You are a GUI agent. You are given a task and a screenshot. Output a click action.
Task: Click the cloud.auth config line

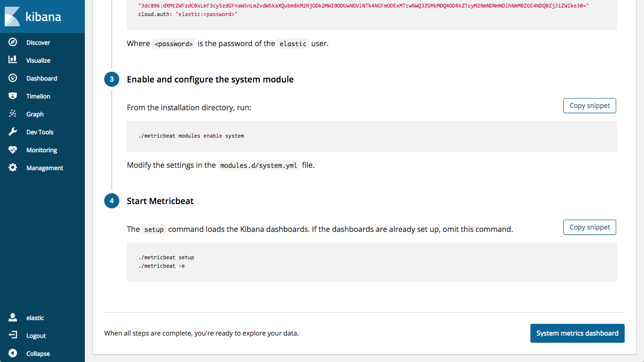tap(188, 15)
